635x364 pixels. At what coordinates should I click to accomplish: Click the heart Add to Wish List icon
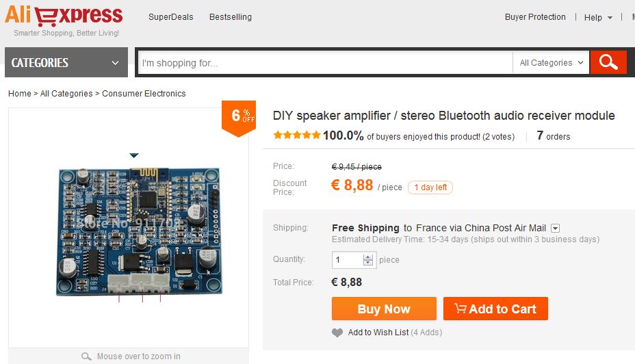[x=337, y=333]
